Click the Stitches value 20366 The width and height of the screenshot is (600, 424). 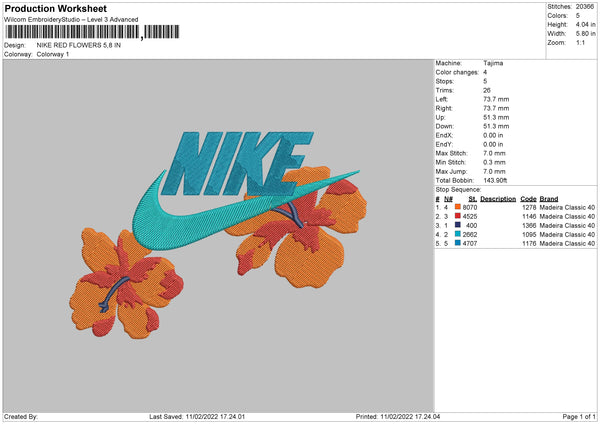tap(585, 7)
